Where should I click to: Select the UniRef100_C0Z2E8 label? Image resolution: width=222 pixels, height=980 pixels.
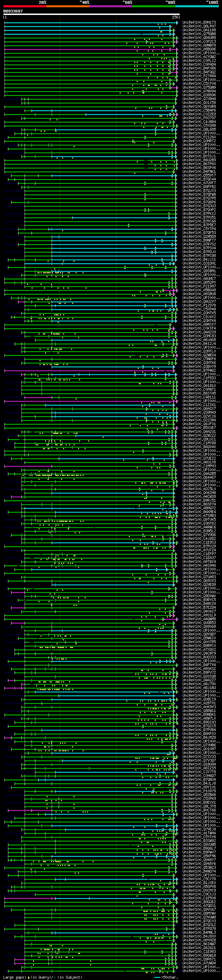click(x=199, y=114)
